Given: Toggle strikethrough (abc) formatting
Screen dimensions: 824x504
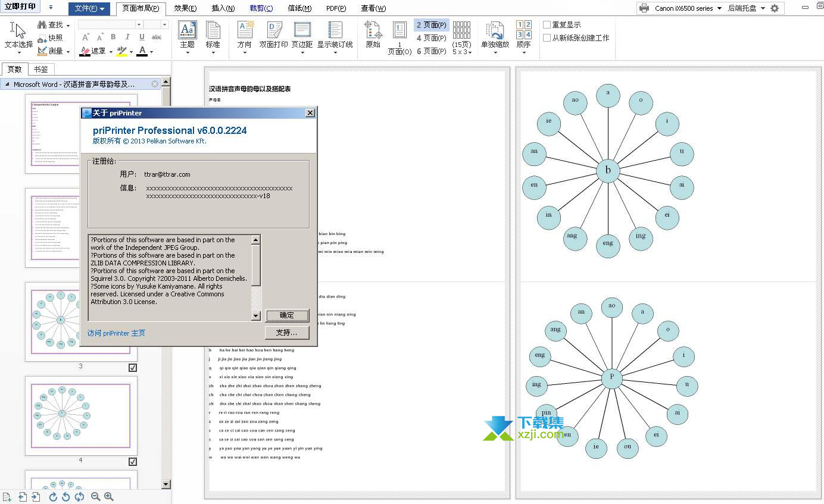Looking at the screenshot, I should coord(157,37).
